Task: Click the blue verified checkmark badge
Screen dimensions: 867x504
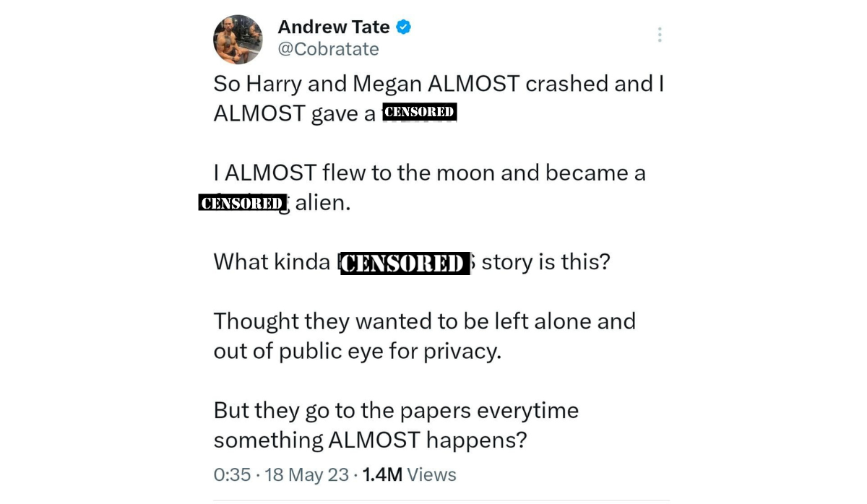Action: point(404,27)
